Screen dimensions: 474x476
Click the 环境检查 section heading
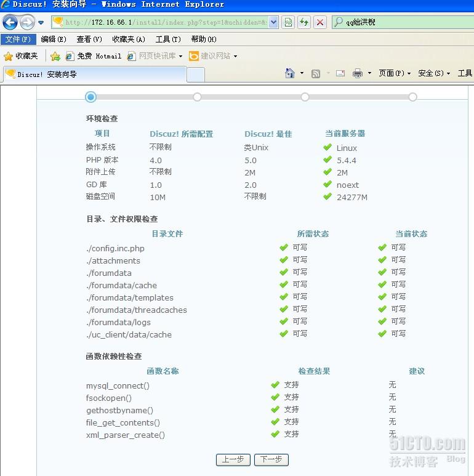(102, 118)
